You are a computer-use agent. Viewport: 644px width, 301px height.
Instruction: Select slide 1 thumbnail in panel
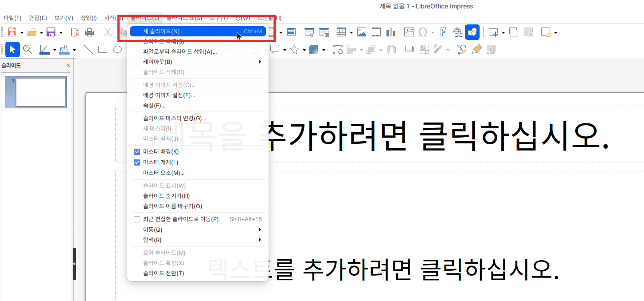point(40,92)
